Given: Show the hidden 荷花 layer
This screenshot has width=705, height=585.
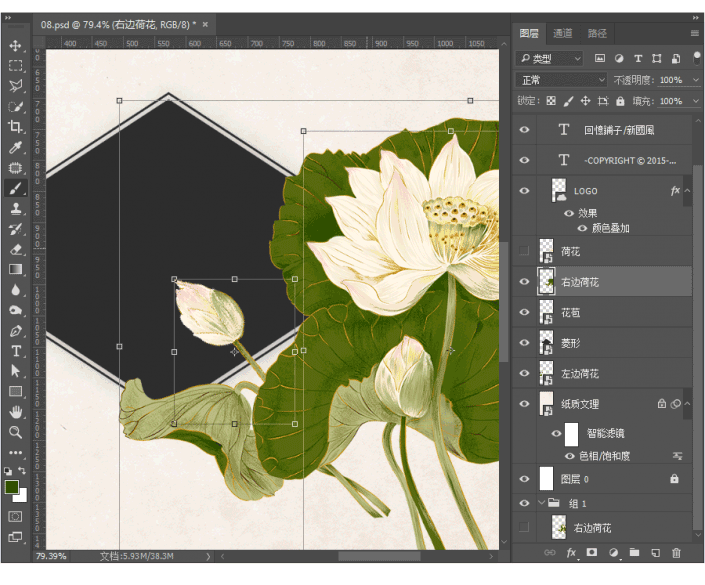Looking at the screenshot, I should pyautogui.click(x=524, y=250).
